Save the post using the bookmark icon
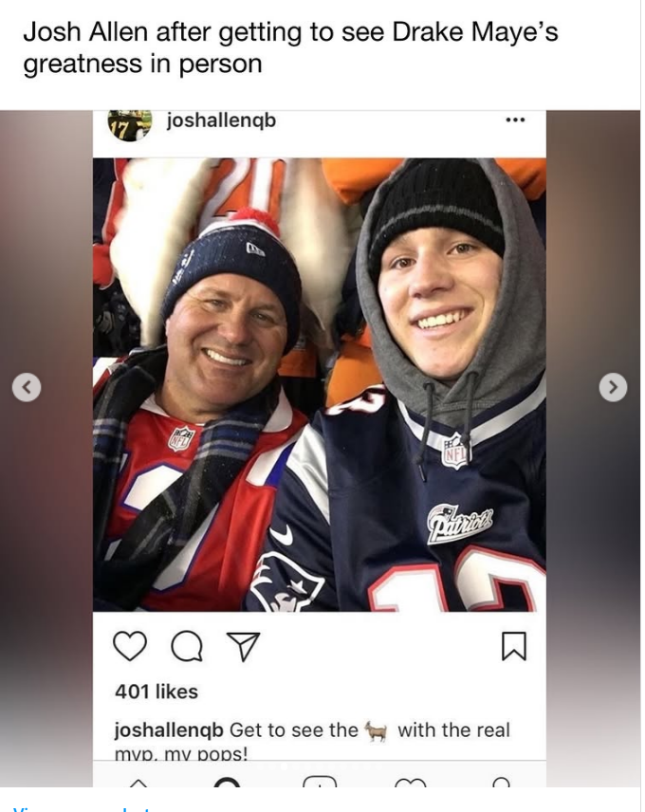 point(514,646)
